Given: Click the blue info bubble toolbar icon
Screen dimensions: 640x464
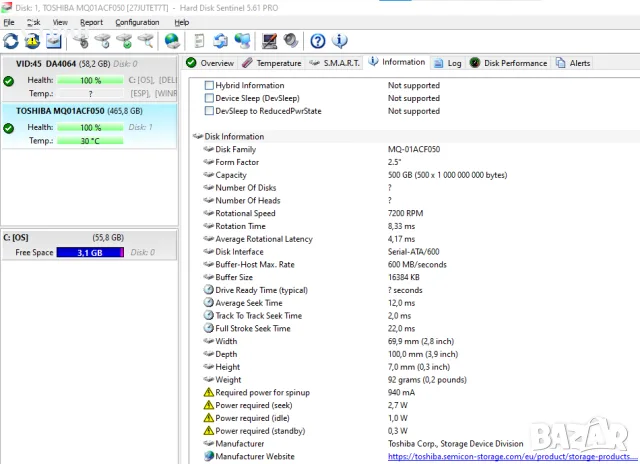Looking at the screenshot, I should (340, 41).
